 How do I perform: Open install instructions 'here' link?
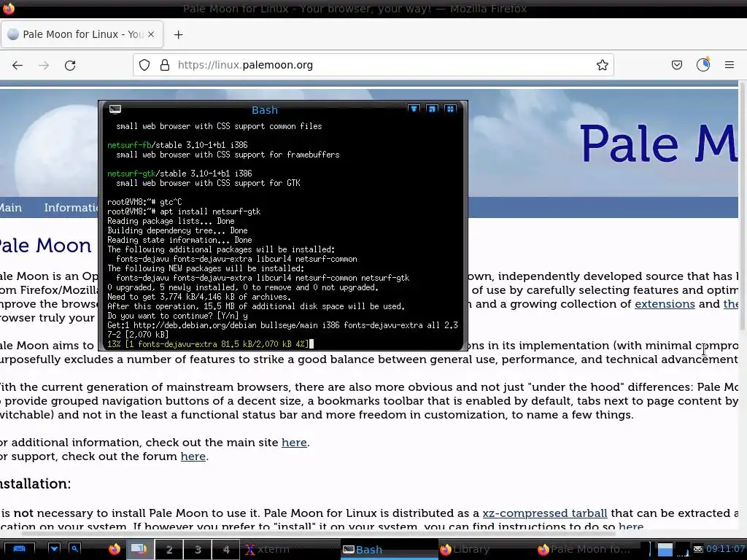click(x=631, y=526)
